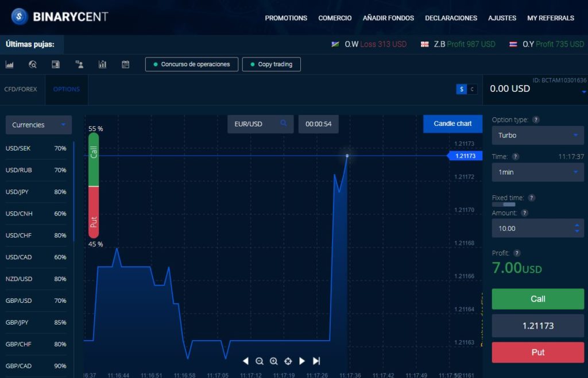Open the PROMOTIONS menu
588x378 pixels.
286,18
